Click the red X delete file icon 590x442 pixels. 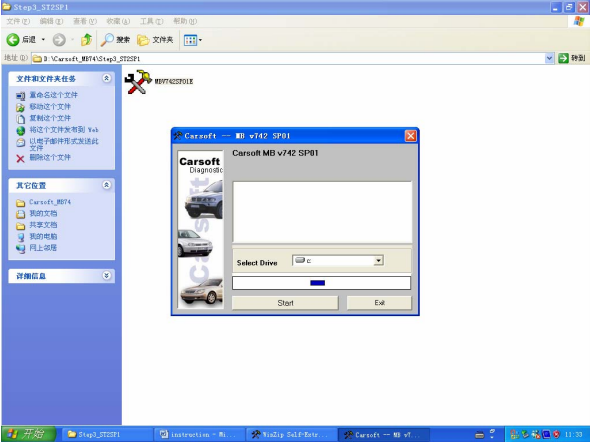coord(20,158)
